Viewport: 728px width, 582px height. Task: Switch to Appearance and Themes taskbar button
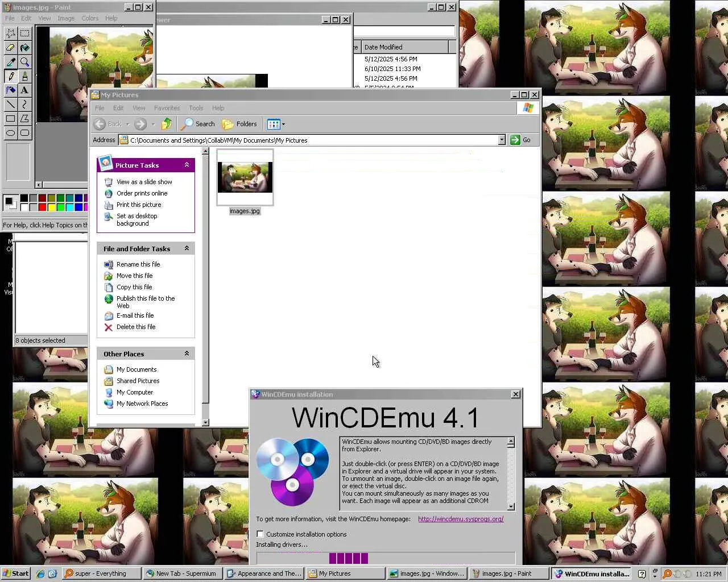click(264, 573)
